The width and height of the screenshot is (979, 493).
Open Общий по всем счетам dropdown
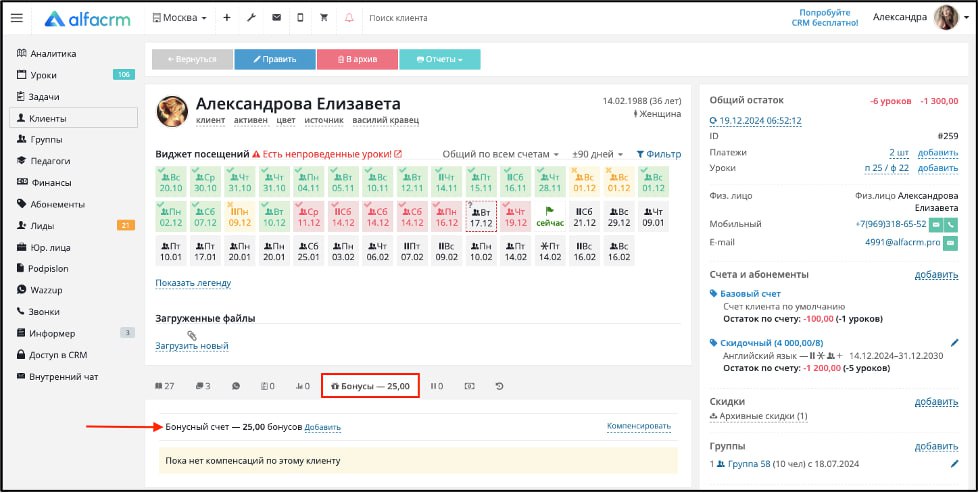pyautogui.click(x=501, y=155)
